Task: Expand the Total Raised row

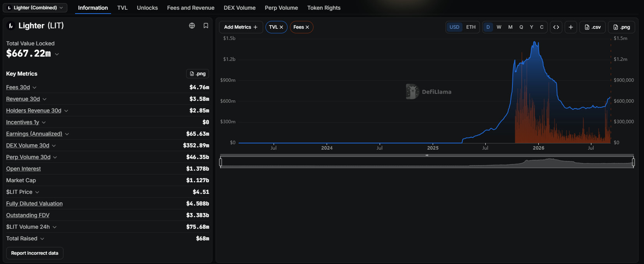Action: click(42, 239)
